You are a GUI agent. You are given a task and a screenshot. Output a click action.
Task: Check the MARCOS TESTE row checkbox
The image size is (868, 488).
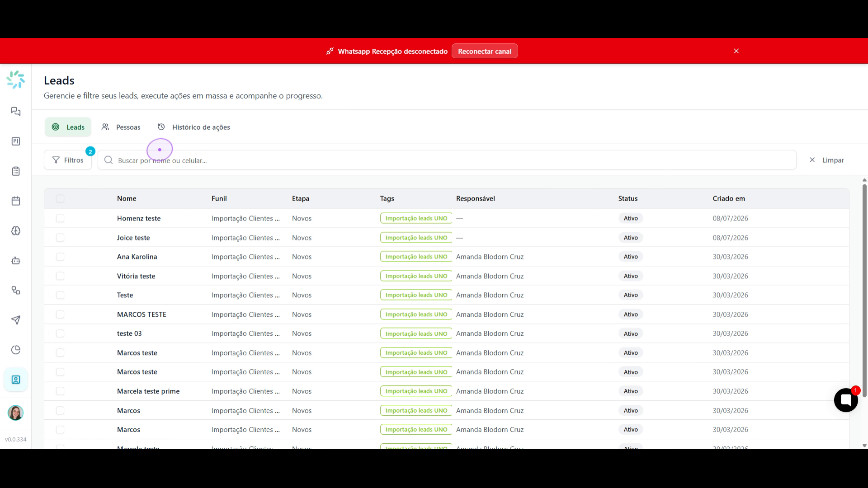click(x=60, y=314)
